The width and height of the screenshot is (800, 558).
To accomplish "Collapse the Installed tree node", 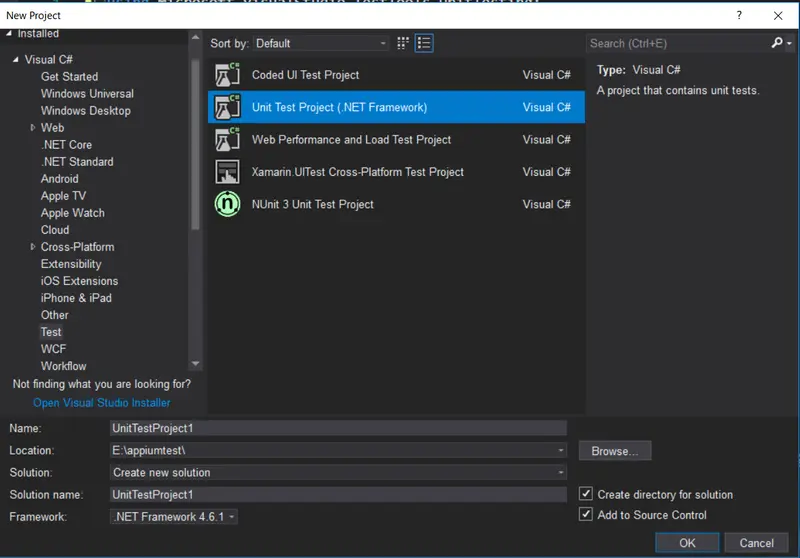I will click(9, 34).
